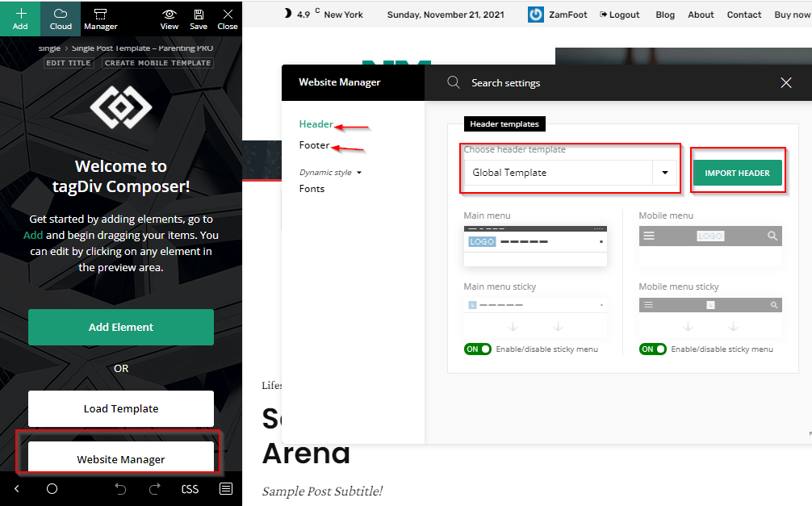Select the Main menu sticky thumbnail
The image size is (812, 506).
[535, 317]
